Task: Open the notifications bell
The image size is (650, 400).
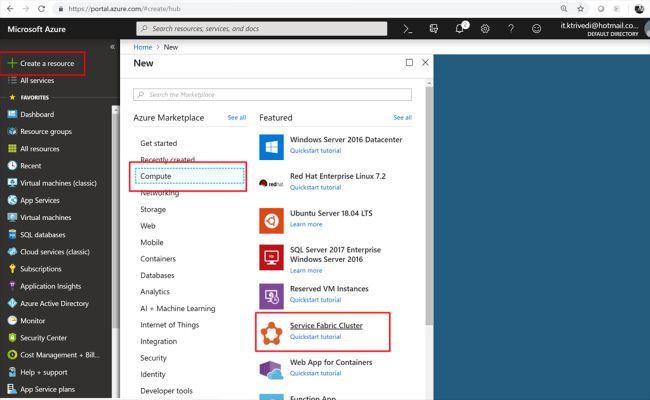Action: pyautogui.click(x=461, y=28)
